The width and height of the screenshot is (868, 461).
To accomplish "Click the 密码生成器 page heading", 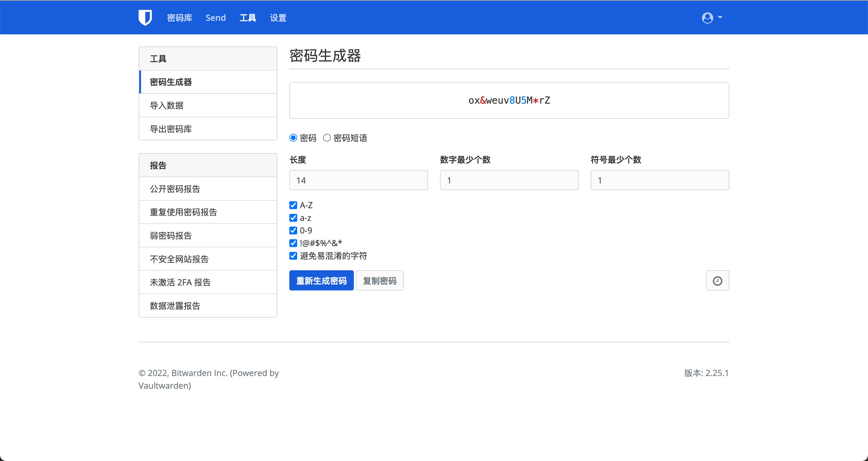I will [325, 56].
